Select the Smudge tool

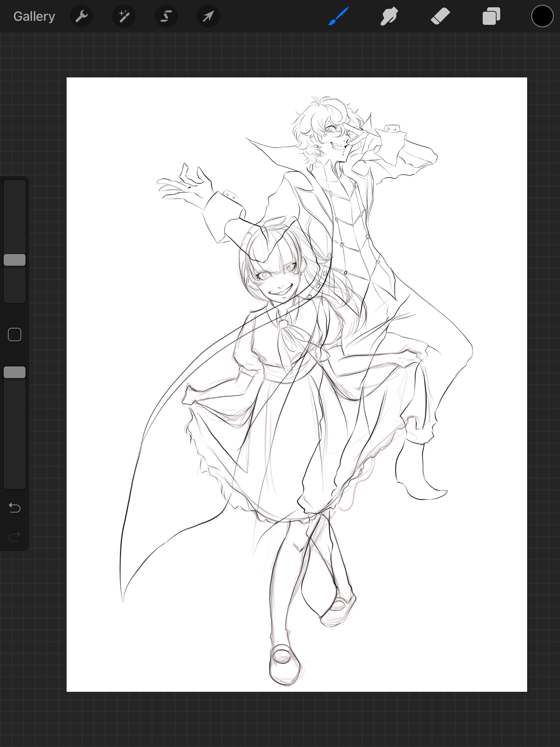click(x=389, y=16)
